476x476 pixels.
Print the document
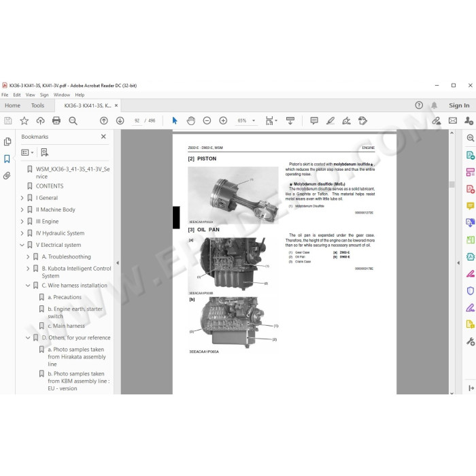56,121
